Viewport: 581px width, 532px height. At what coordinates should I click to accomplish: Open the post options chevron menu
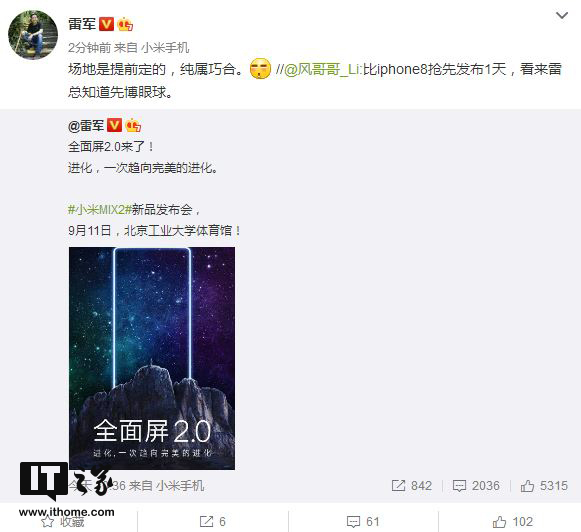click(562, 16)
